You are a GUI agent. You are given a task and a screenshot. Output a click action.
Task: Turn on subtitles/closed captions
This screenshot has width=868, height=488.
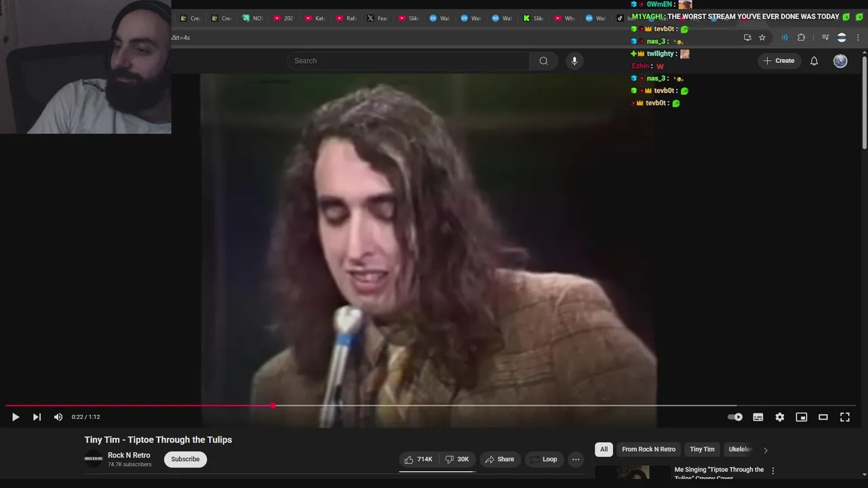pos(758,417)
